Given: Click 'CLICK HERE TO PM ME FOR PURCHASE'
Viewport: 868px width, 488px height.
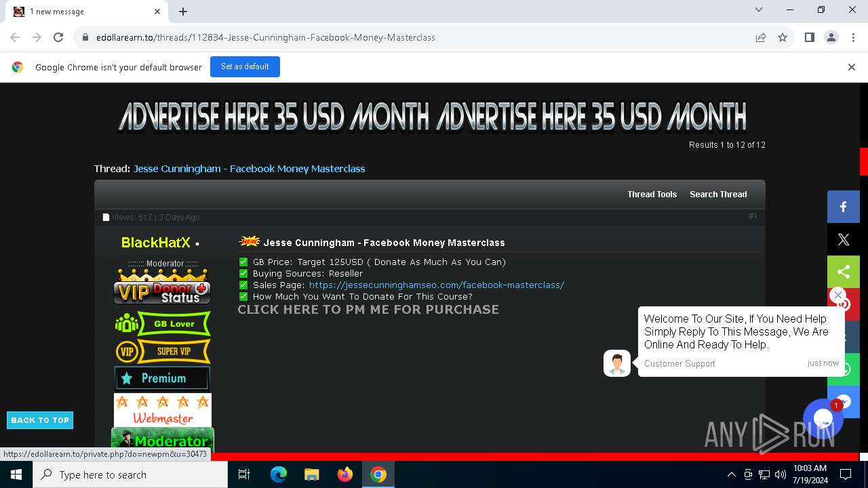Looking at the screenshot, I should pyautogui.click(x=368, y=310).
